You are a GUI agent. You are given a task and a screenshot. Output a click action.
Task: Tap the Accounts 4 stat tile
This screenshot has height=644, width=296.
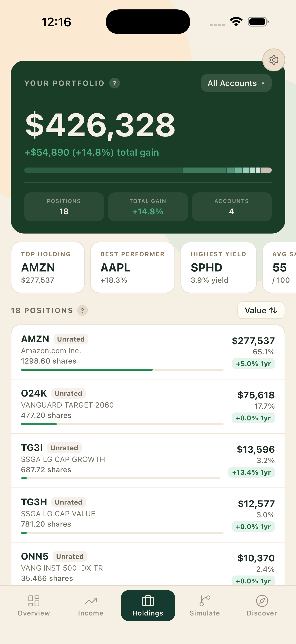pos(232,207)
